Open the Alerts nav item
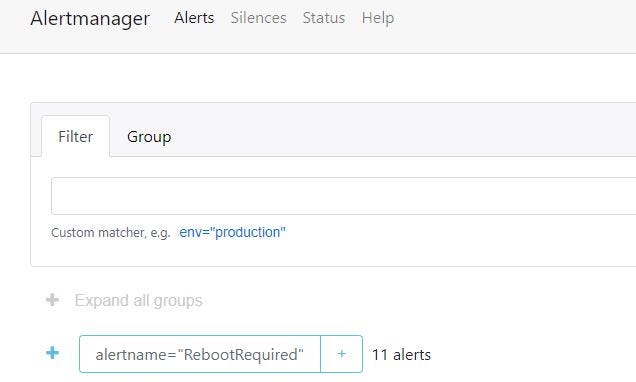The height and width of the screenshot is (382, 636). [194, 18]
